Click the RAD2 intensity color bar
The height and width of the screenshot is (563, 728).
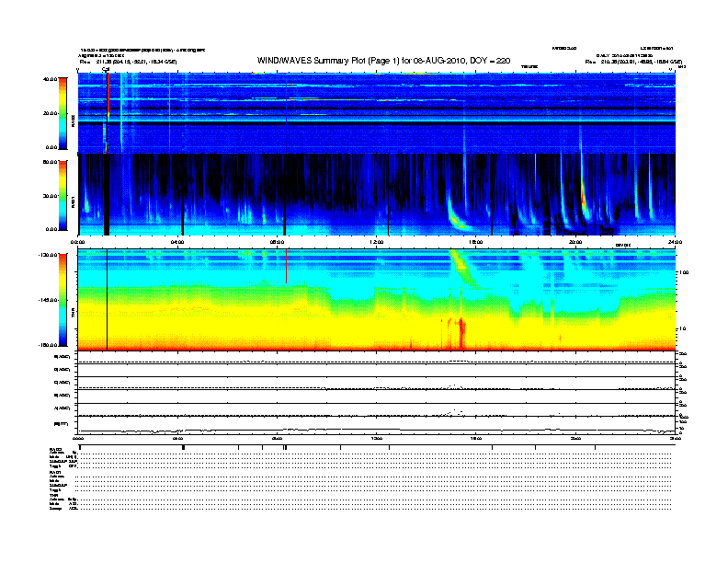pos(63,113)
